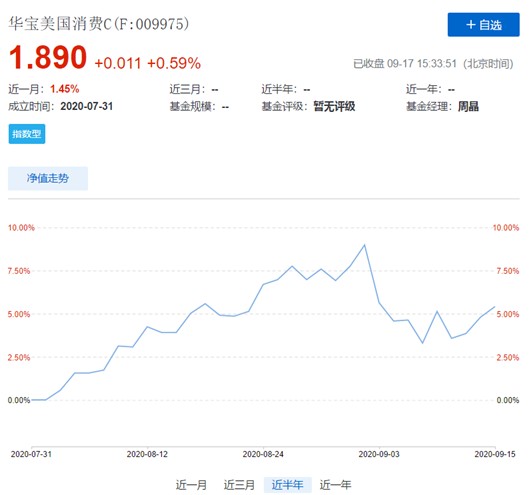531x495 pixels.
Task: Click the 近一月 1.45% return value
Action: click(x=65, y=89)
